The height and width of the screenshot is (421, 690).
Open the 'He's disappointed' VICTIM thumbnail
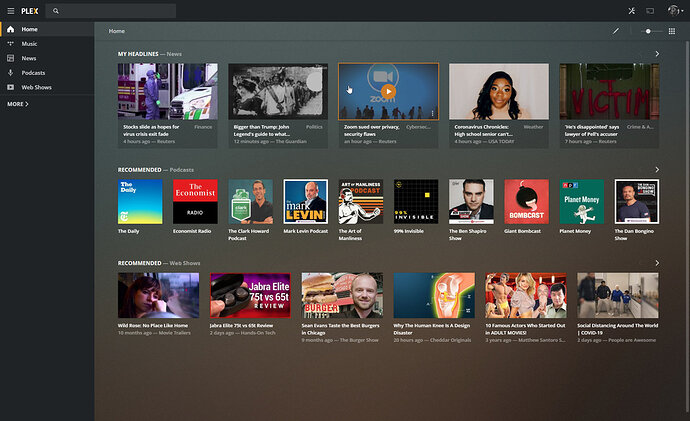(609, 91)
